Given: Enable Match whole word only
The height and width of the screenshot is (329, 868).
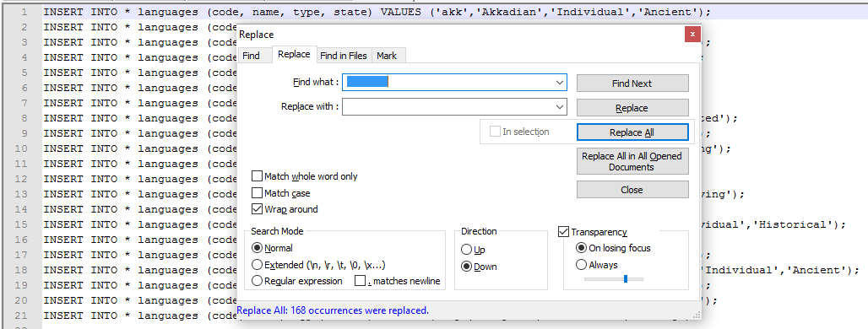Looking at the screenshot, I should point(257,176).
